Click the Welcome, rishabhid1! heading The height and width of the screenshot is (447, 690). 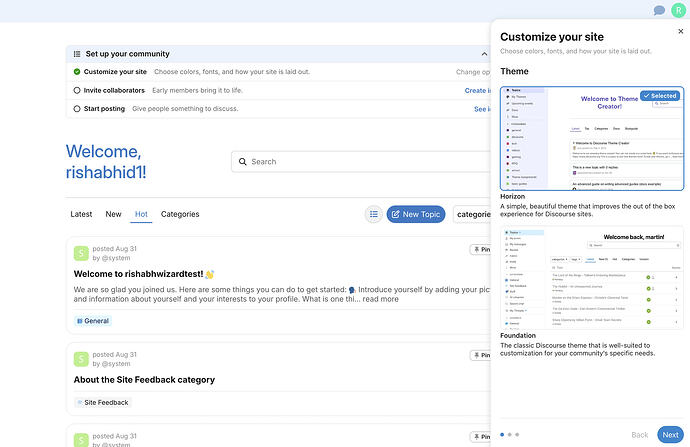pos(106,162)
